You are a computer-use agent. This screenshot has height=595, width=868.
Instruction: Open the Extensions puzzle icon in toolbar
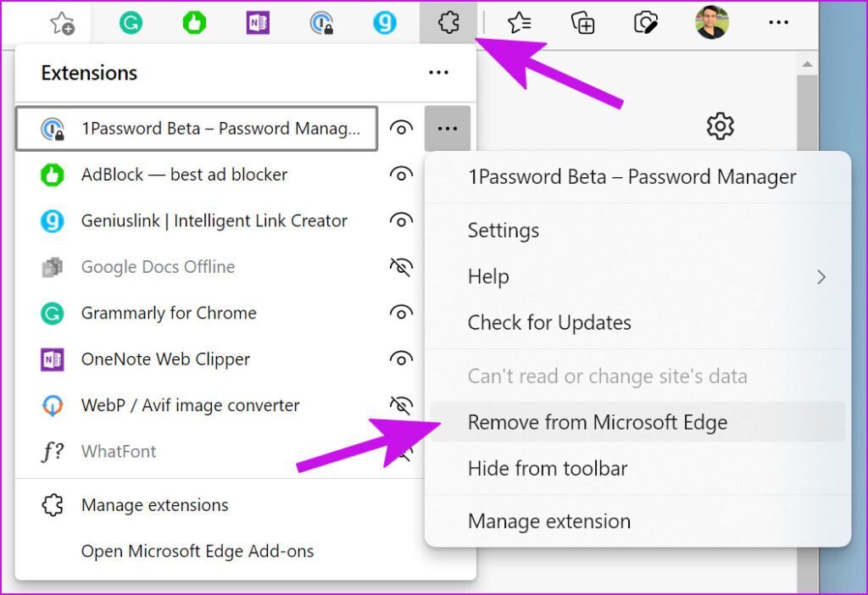click(448, 22)
